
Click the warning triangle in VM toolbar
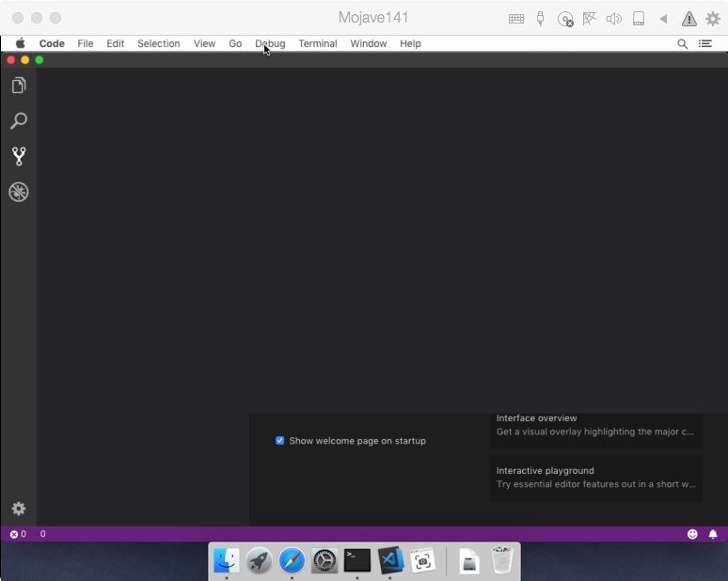click(x=689, y=19)
